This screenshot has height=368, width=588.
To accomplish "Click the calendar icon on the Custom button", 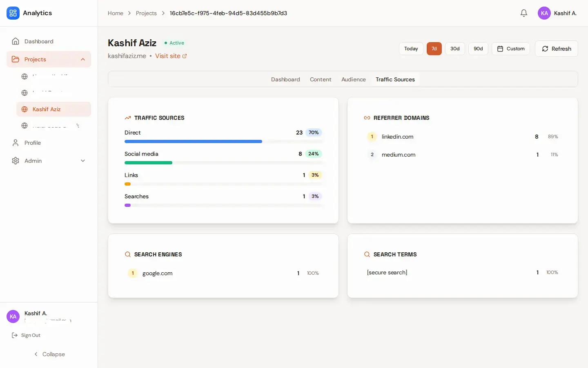I will 500,49.
